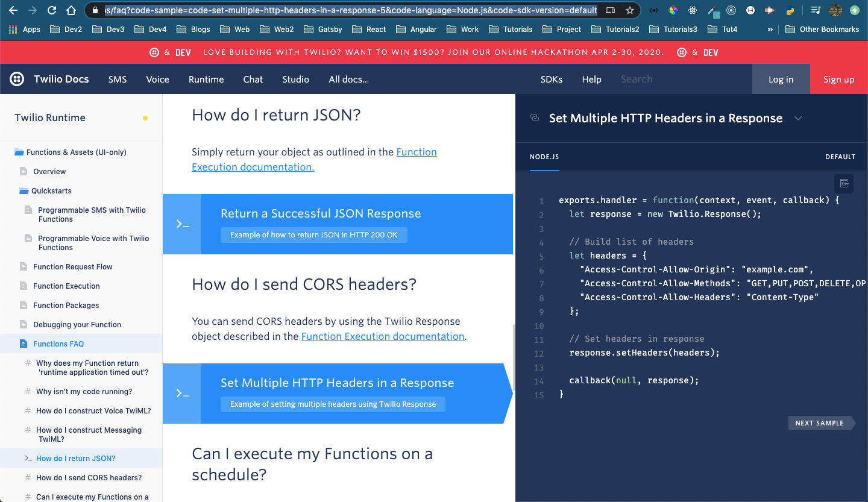Open Programmable SMS with Twilio Functions
Viewport: 868px width, 502px height.
click(92, 215)
